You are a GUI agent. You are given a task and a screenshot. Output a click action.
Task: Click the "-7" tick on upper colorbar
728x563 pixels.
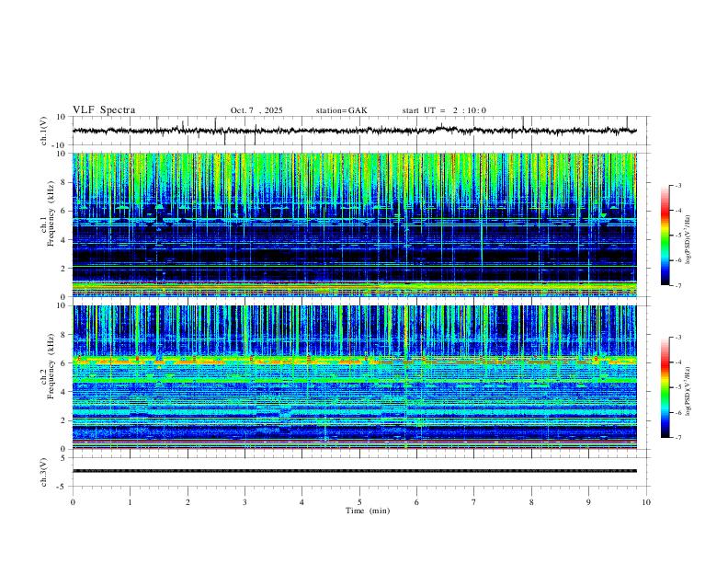click(678, 286)
